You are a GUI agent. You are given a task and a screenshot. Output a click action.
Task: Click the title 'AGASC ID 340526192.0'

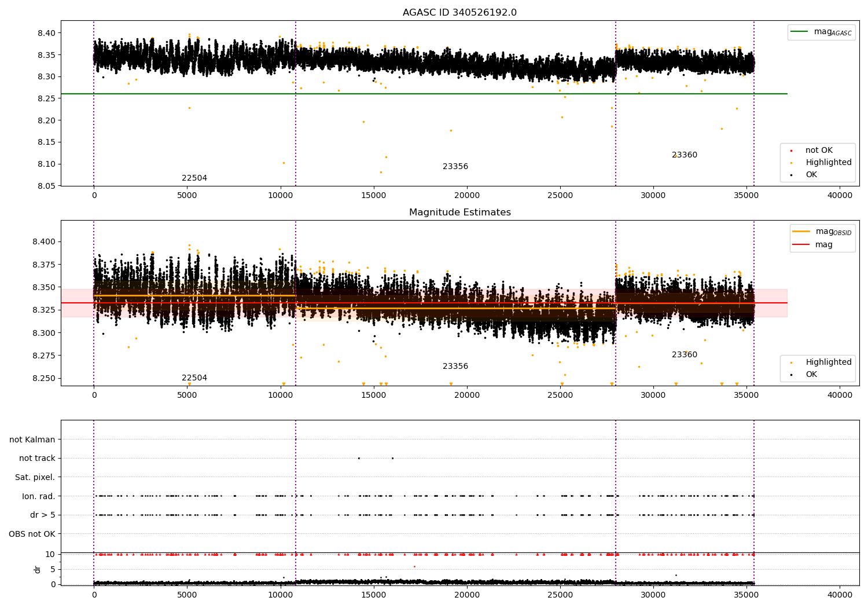tap(459, 13)
